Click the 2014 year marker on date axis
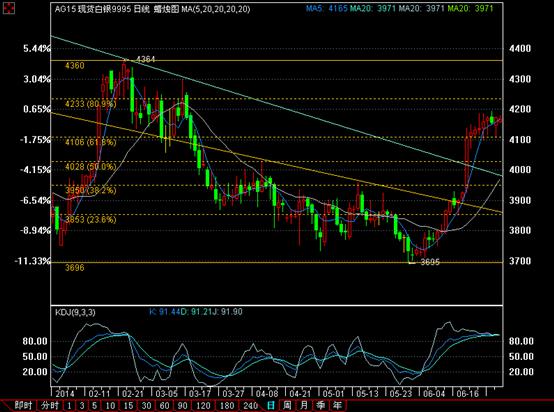This screenshot has height=412, width=554. pyautogui.click(x=65, y=394)
